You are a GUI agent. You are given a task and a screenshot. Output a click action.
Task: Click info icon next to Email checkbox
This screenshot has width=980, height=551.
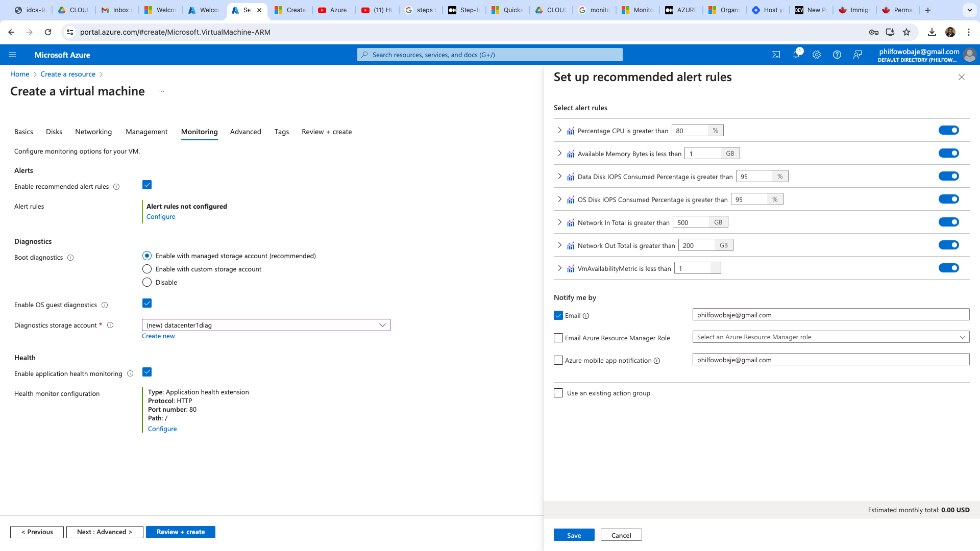[x=586, y=316]
